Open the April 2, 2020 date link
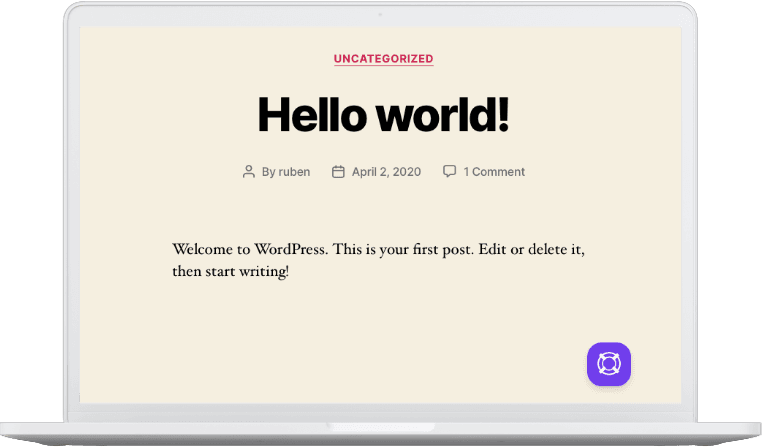763x447 pixels. (386, 172)
